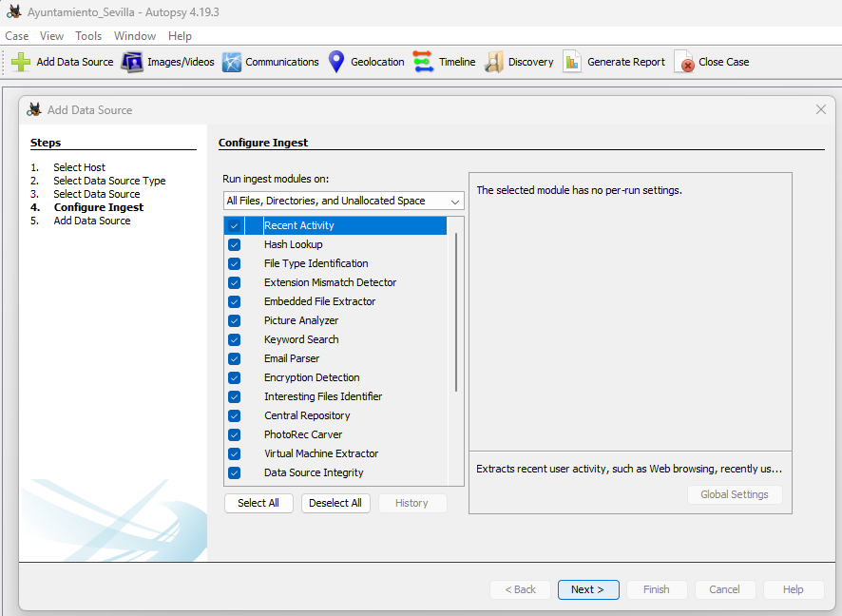842x616 pixels.
Task: Open the Run ingest modules on dropdown
Action: pyautogui.click(x=344, y=201)
